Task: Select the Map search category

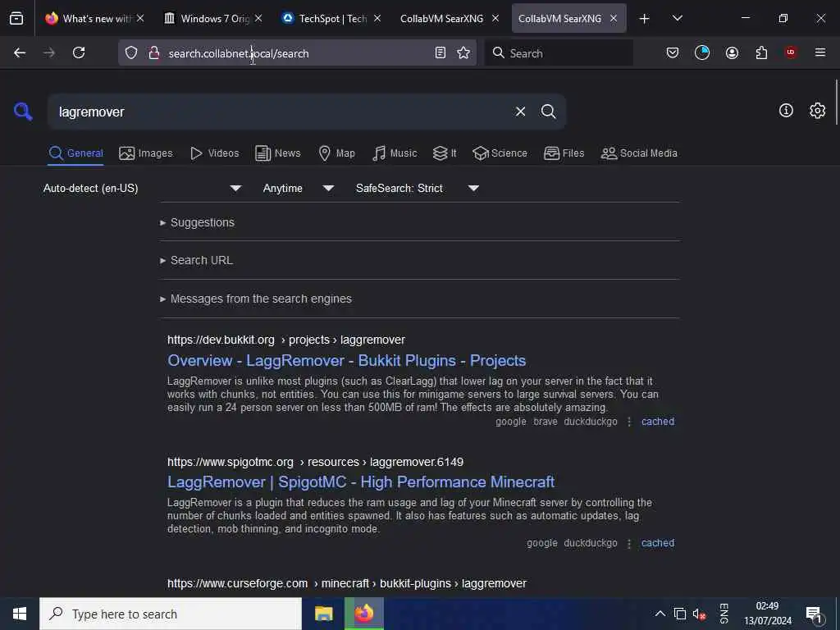Action: [x=336, y=153]
